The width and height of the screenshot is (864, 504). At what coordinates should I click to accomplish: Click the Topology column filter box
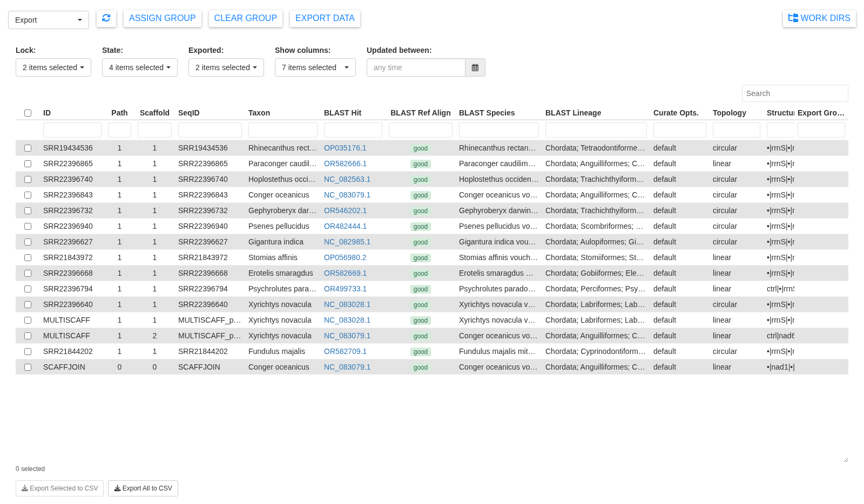pos(737,130)
